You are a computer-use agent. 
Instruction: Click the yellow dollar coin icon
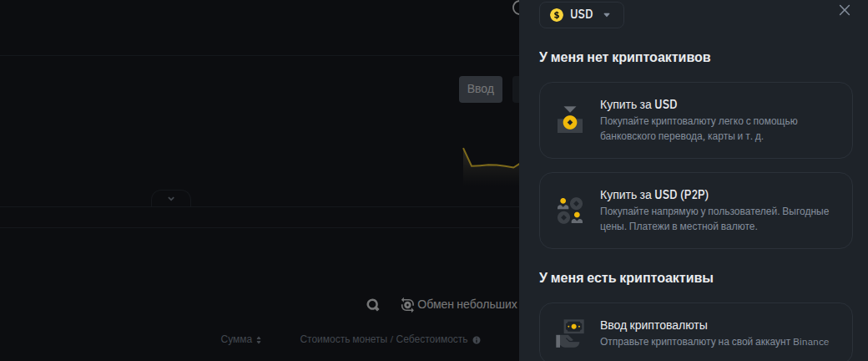557,15
